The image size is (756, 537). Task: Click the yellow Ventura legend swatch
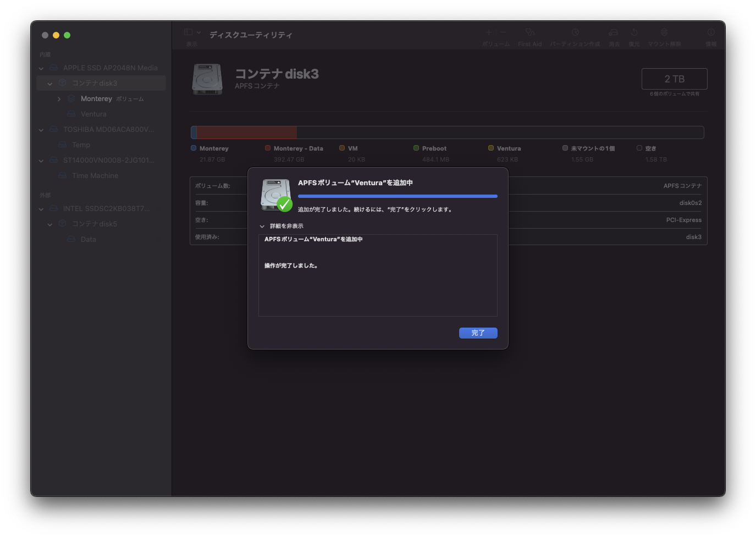pyautogui.click(x=491, y=148)
